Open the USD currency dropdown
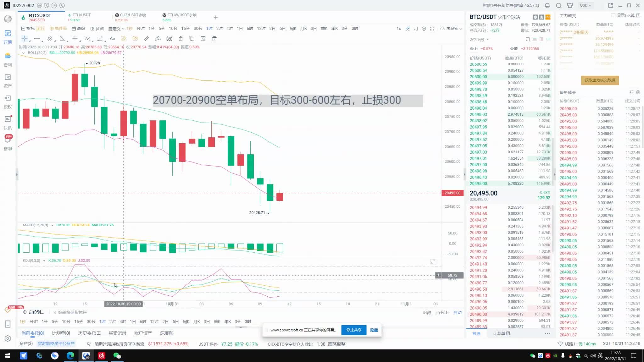Viewport: 644px width, 362px height. point(586,5)
